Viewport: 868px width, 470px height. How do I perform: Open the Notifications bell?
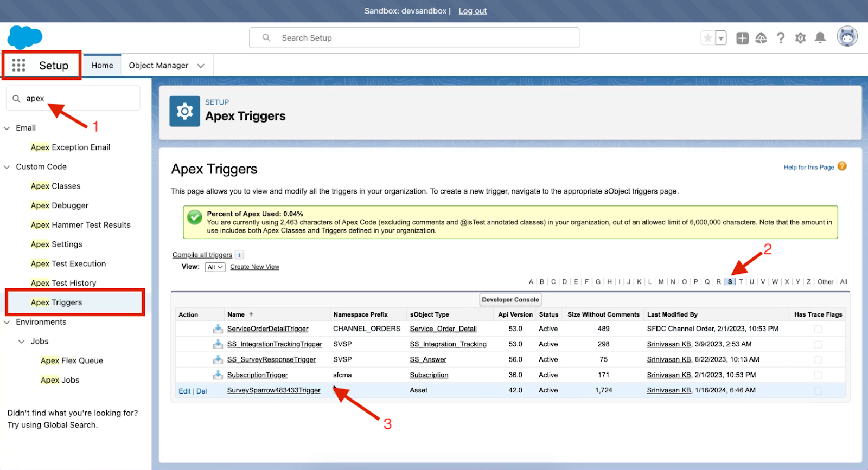(820, 38)
